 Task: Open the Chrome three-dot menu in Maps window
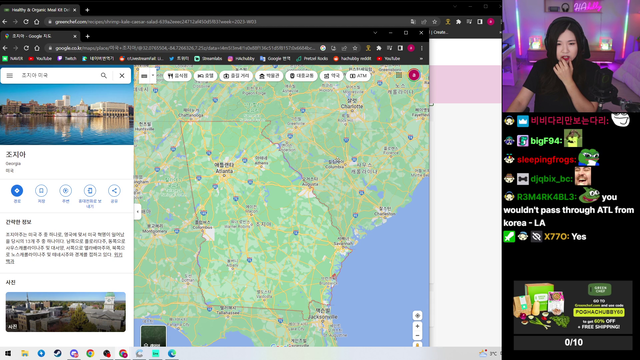[422, 48]
